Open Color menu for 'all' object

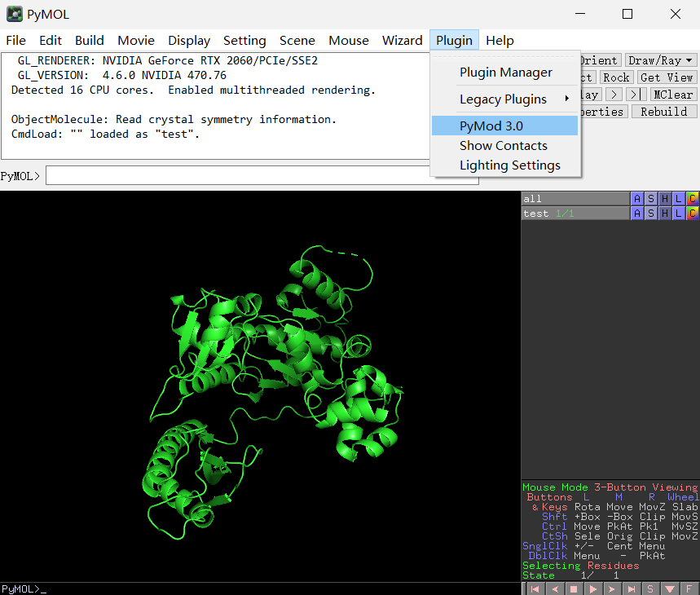(693, 199)
